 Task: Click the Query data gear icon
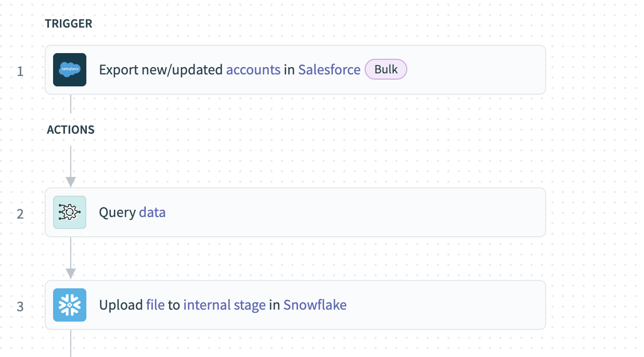pyautogui.click(x=70, y=212)
